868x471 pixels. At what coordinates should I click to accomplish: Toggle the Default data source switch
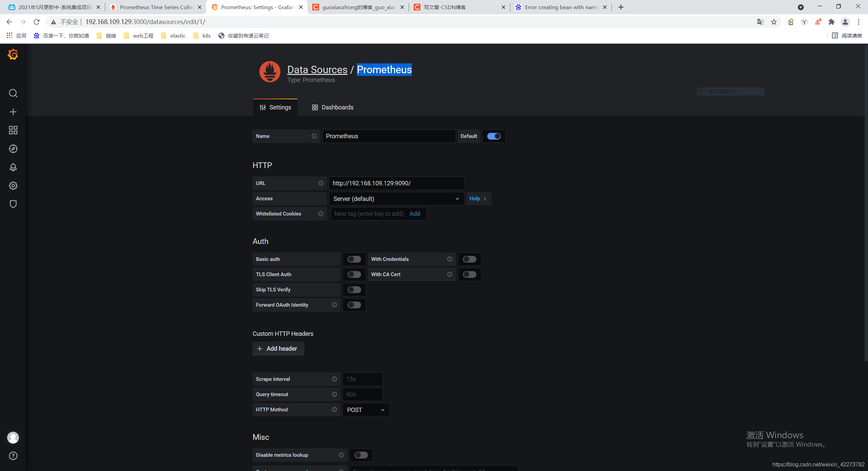coord(494,136)
